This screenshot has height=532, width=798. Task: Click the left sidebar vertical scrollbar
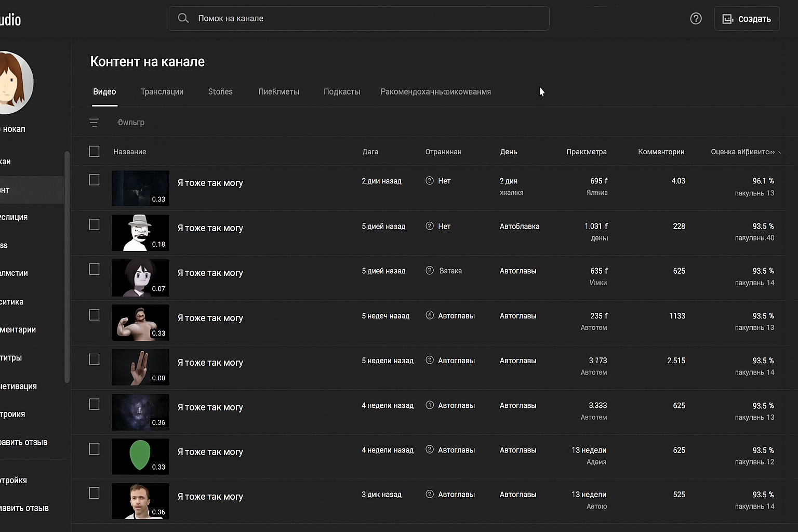pos(66,267)
